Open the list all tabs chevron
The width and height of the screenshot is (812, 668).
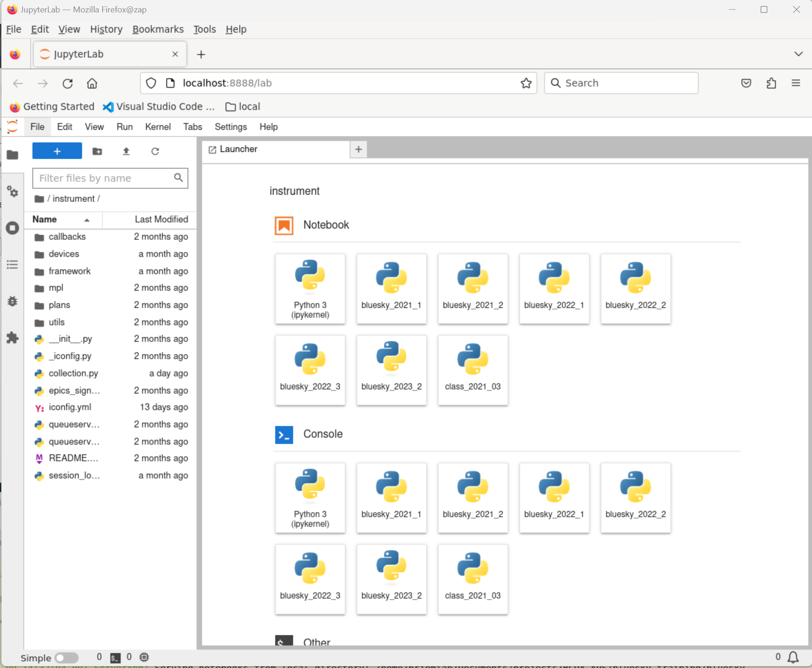798,54
